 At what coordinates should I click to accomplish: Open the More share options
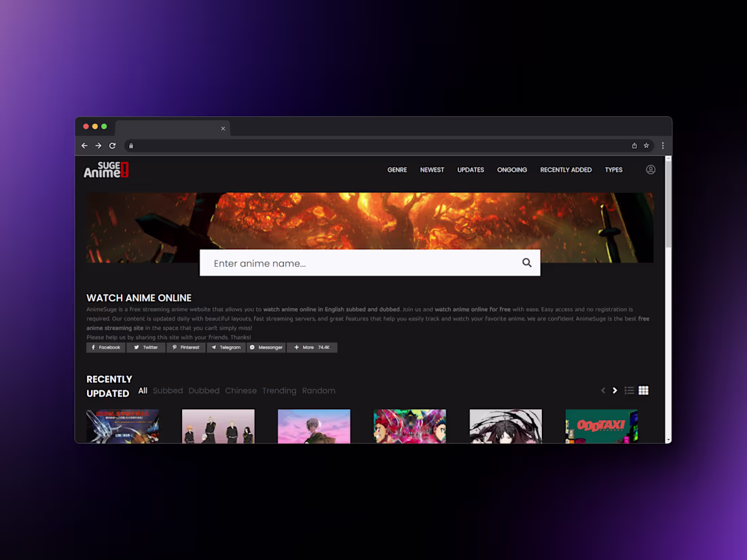(312, 347)
